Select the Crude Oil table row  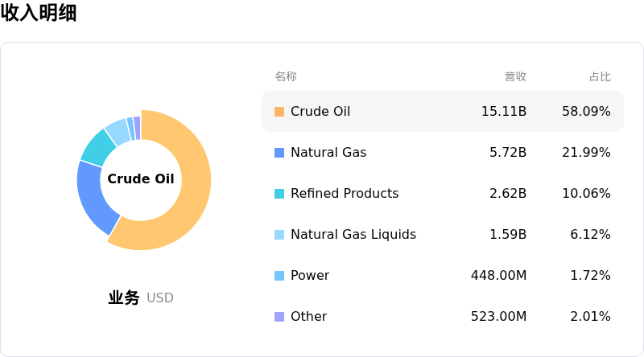(x=442, y=112)
